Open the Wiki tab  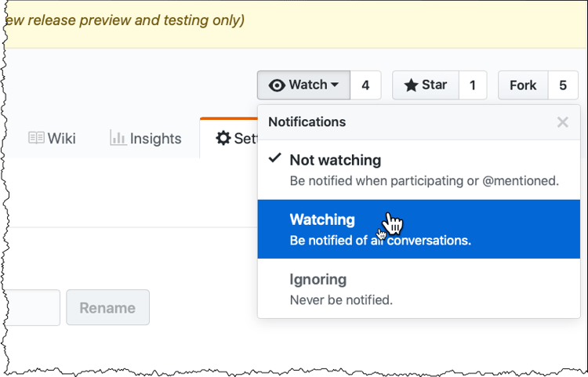coord(53,139)
